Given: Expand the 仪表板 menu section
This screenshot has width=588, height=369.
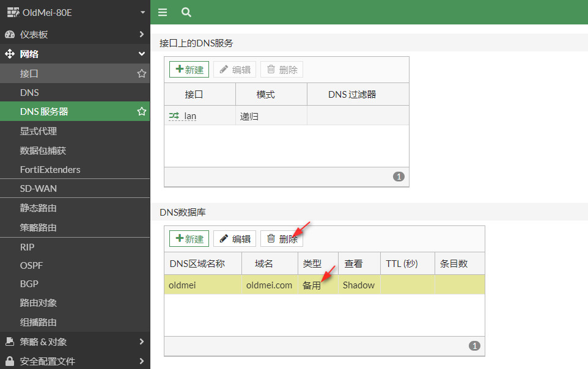Looking at the screenshot, I should pos(141,35).
